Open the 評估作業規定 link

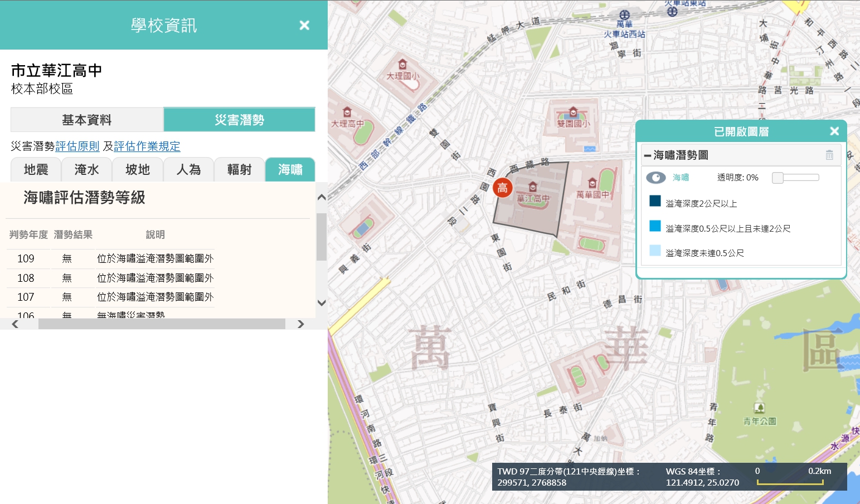coord(147,146)
